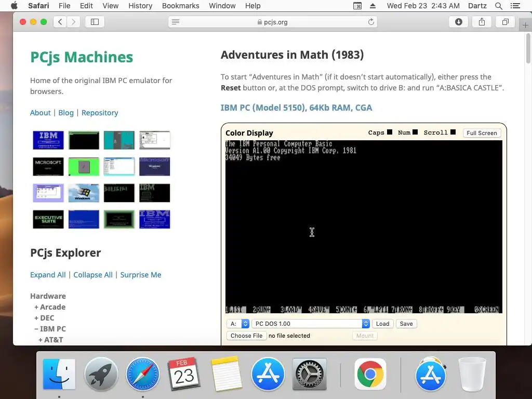Open the File menu
532x399 pixels.
pyautogui.click(x=64, y=6)
